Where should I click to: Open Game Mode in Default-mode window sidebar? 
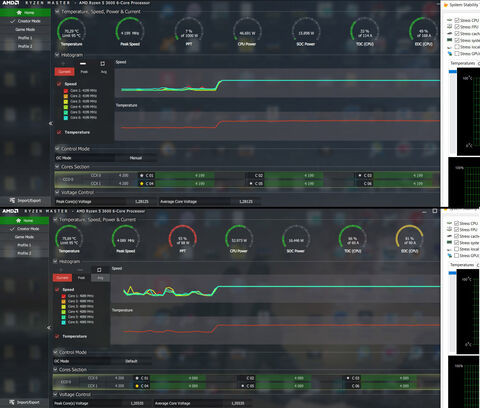click(24, 237)
